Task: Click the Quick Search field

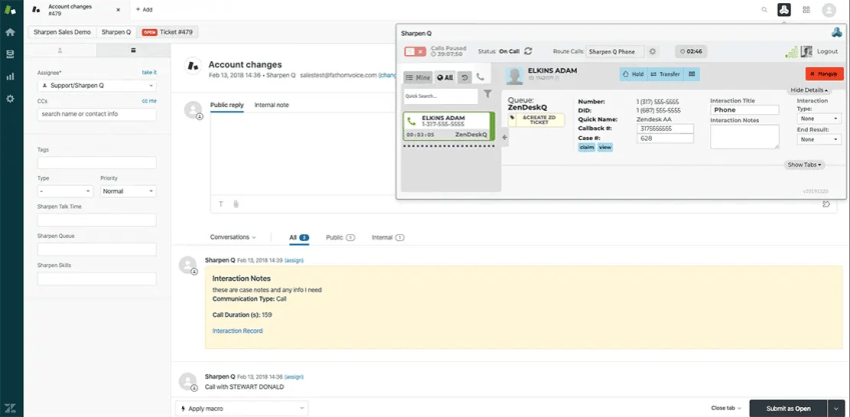Action: point(441,96)
